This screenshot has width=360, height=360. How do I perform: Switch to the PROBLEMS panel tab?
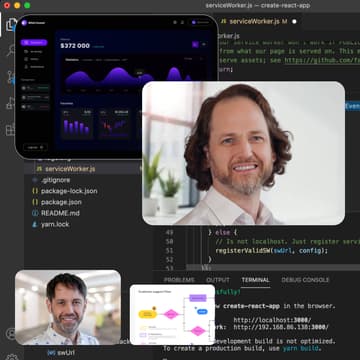pyautogui.click(x=179, y=280)
